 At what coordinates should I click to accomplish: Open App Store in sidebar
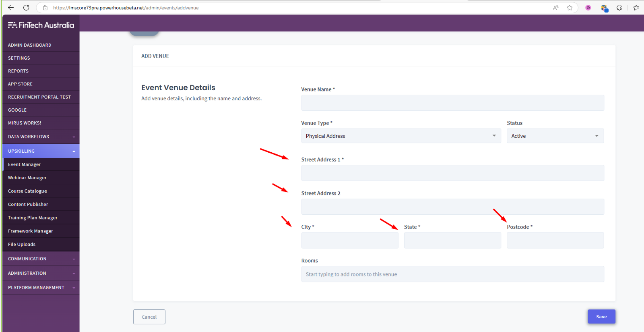(x=41, y=84)
